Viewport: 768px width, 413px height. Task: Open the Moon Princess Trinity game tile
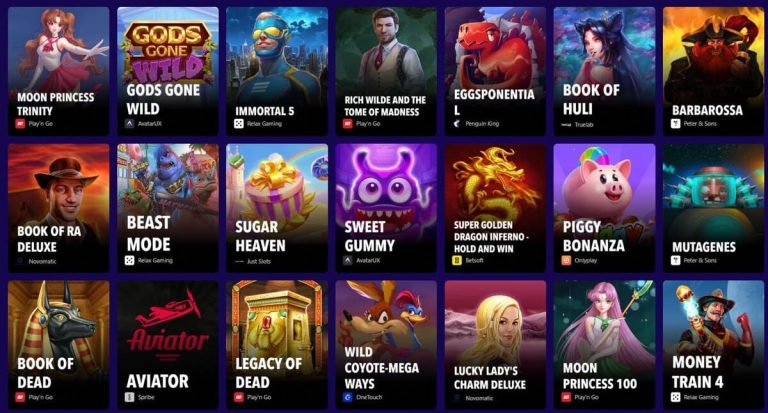click(x=59, y=71)
